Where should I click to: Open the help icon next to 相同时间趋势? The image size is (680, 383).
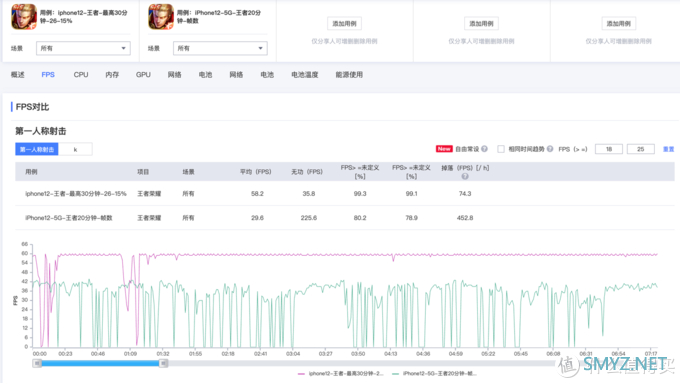[x=550, y=149]
